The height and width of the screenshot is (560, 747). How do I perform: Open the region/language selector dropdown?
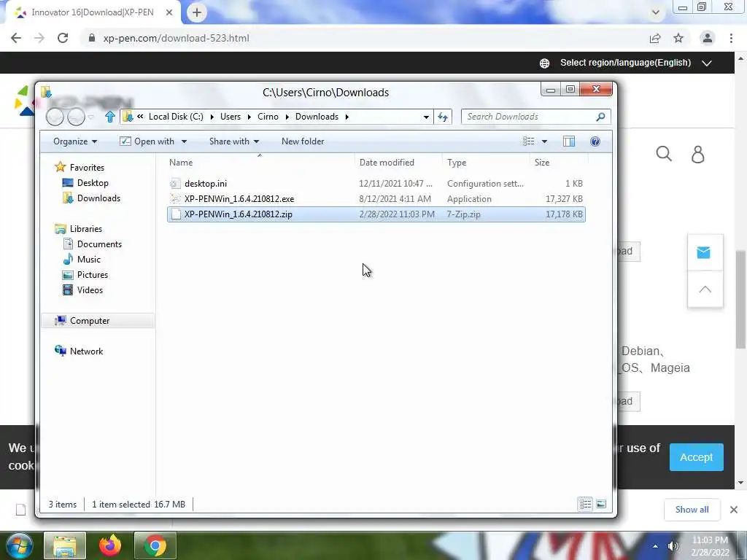tap(626, 63)
